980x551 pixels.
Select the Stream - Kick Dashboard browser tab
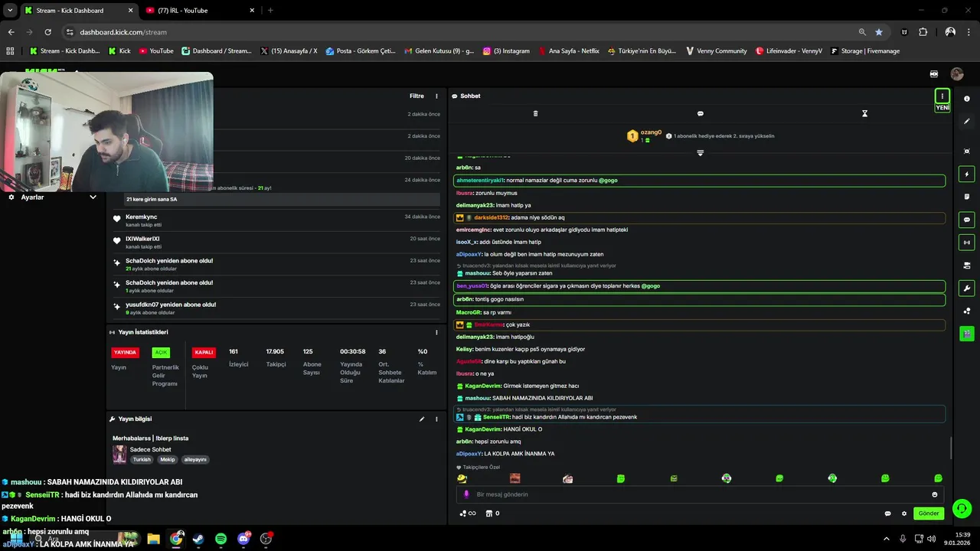coord(78,11)
